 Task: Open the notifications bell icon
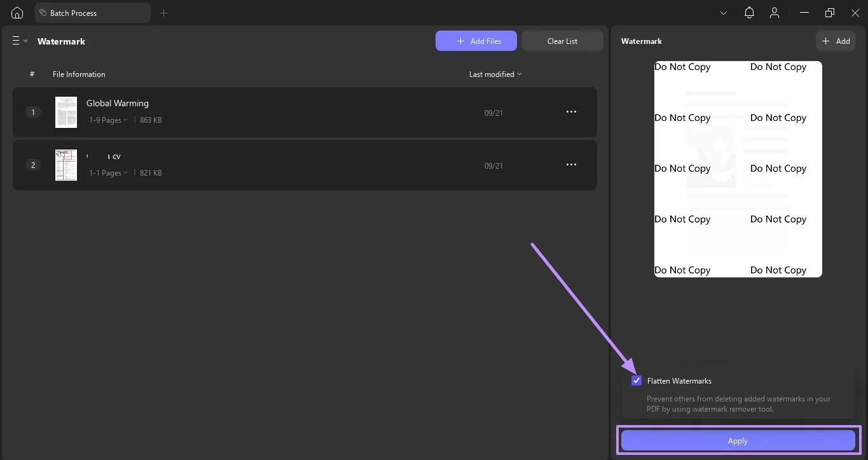click(749, 13)
